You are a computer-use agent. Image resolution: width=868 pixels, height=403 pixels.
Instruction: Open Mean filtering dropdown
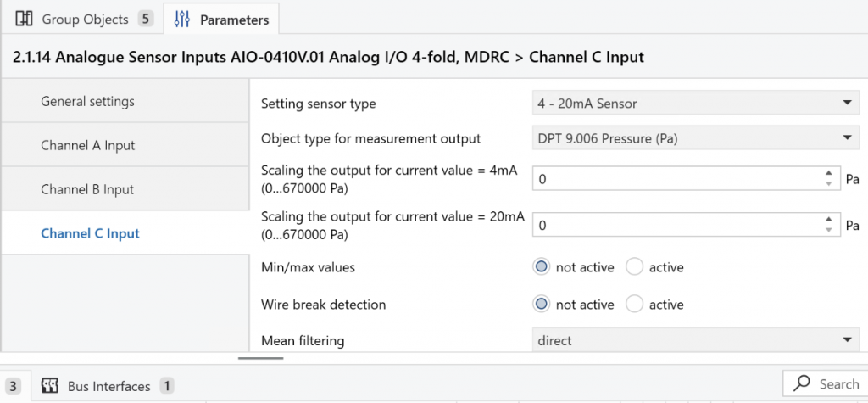tap(695, 340)
